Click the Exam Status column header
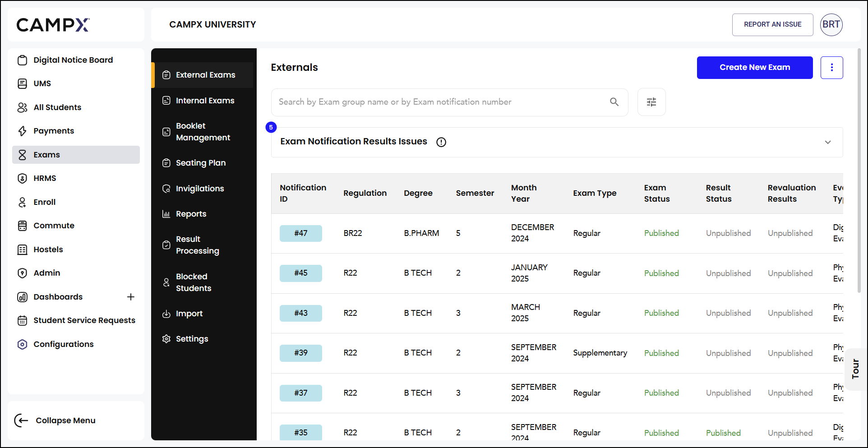This screenshot has width=868, height=448. [x=656, y=193]
